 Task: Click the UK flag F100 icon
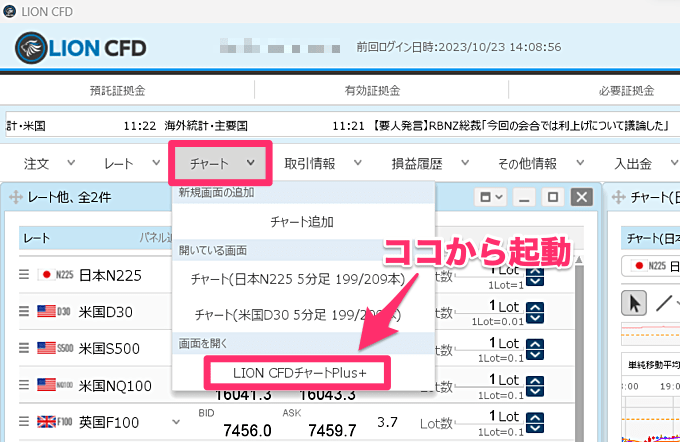55,421
